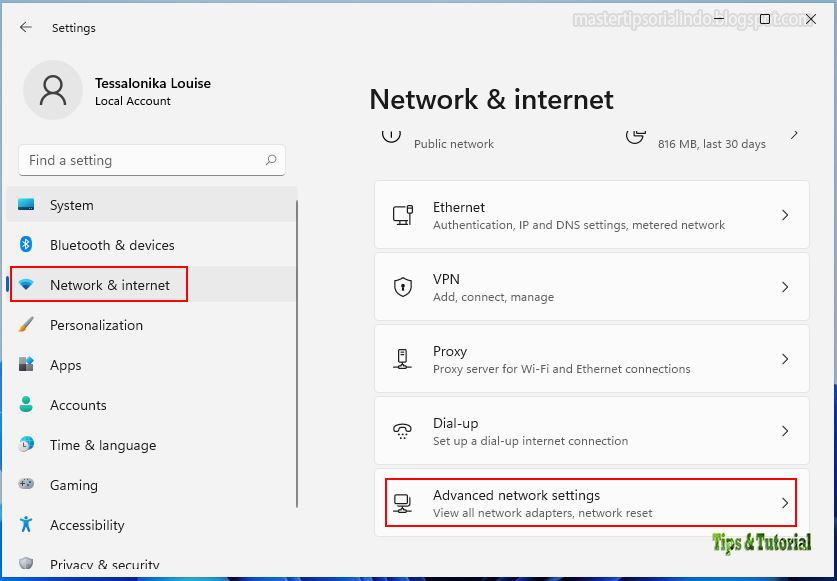Expand the VPN row chevron
This screenshot has width=837, height=581.
click(785, 287)
